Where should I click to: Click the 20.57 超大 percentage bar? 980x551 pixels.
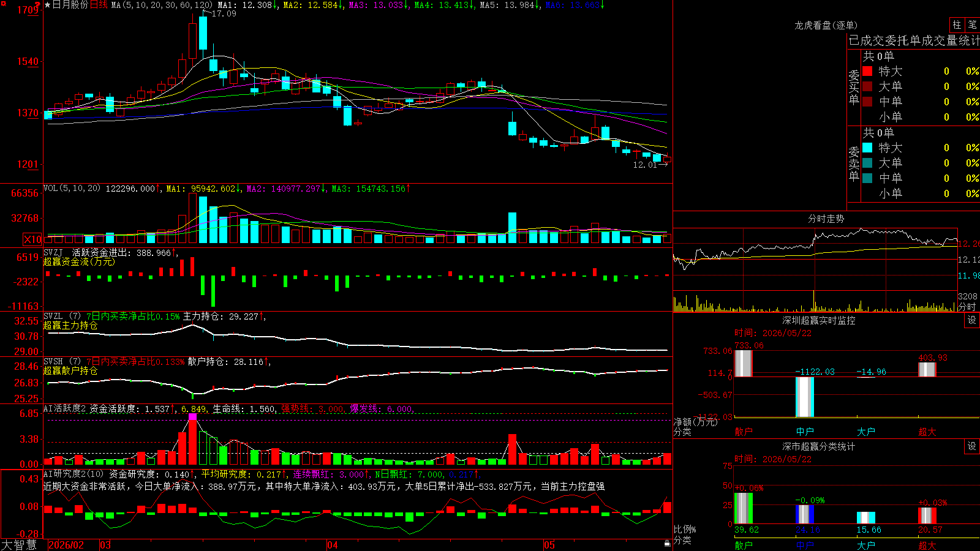pos(927,515)
